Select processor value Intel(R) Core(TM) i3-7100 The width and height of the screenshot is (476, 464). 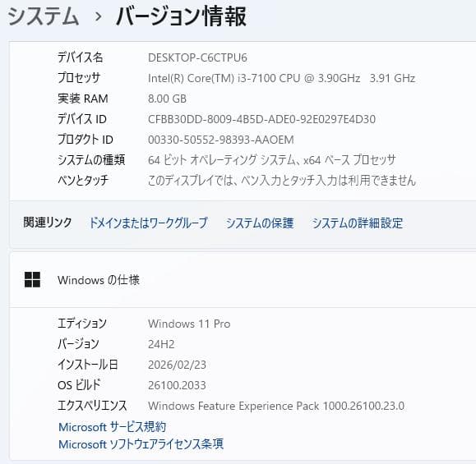(x=281, y=78)
